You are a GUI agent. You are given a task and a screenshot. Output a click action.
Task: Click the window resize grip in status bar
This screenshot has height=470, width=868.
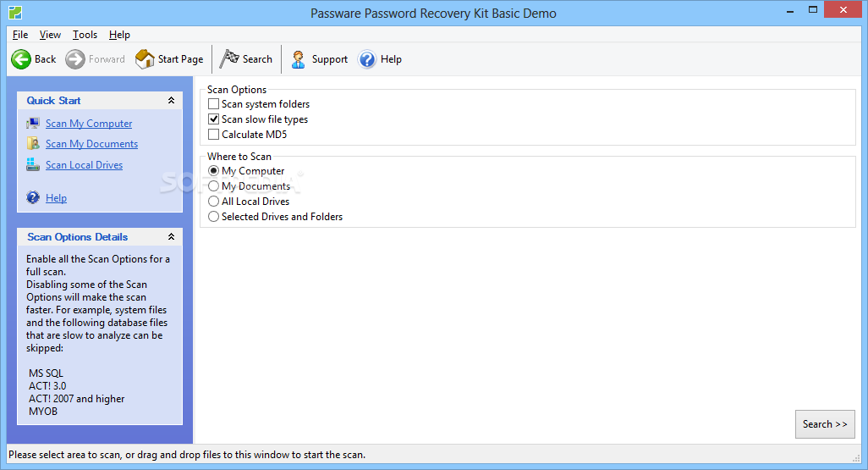click(856, 456)
